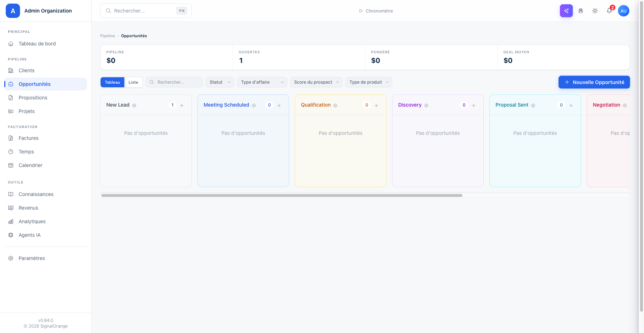Viewport: 644px width, 333px height.
Task: Add an opportunity in Meeting Scheduled column
Action: 279,105
